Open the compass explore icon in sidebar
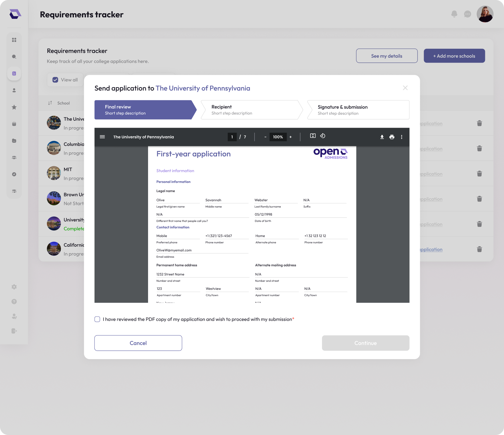504x435 pixels. tap(14, 174)
